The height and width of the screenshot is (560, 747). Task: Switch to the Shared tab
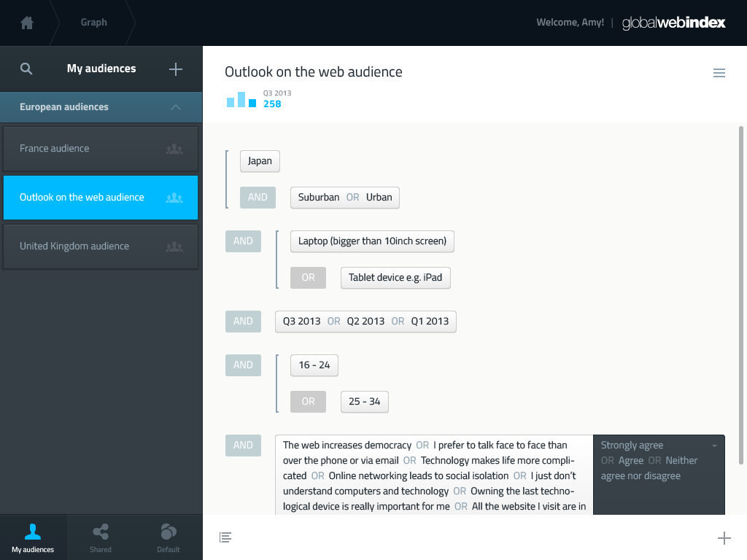[x=101, y=537]
